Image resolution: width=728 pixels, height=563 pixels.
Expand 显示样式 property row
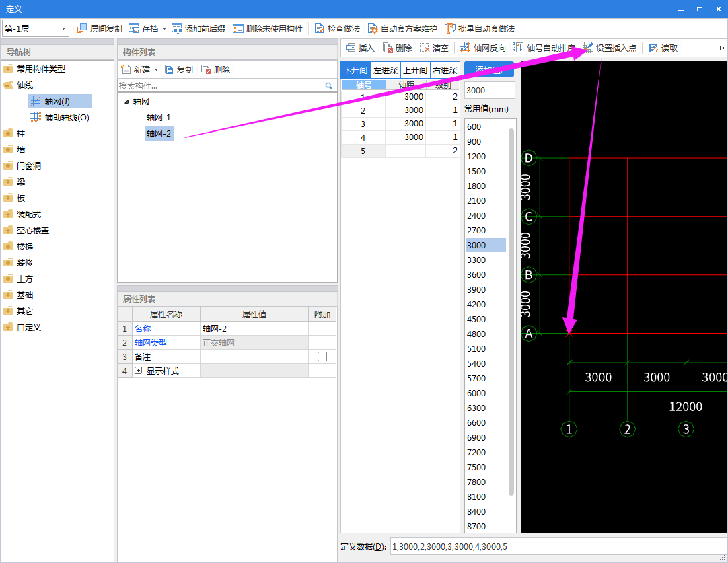pyautogui.click(x=139, y=371)
